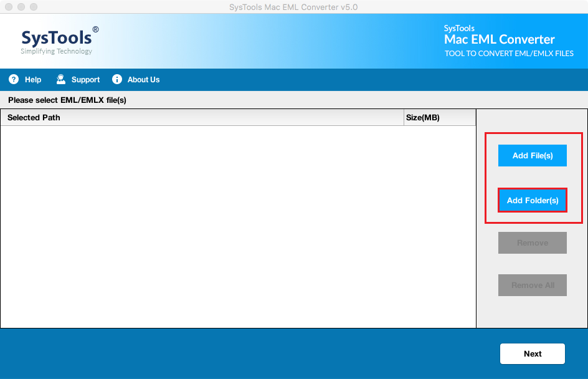Open the Support menu label

pos(85,80)
